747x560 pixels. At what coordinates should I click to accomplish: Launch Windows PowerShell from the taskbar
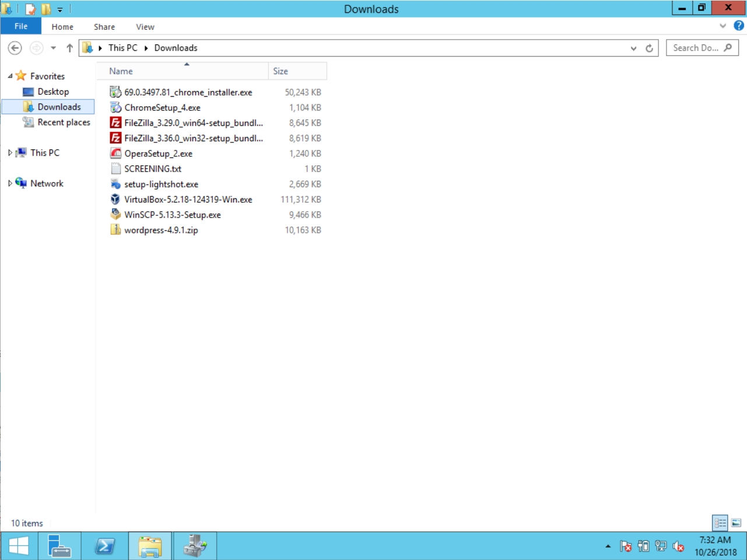point(104,546)
